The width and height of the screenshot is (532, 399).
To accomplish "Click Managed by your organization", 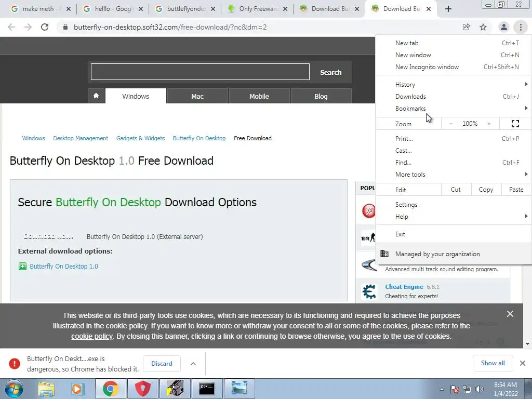I will click(453, 254).
